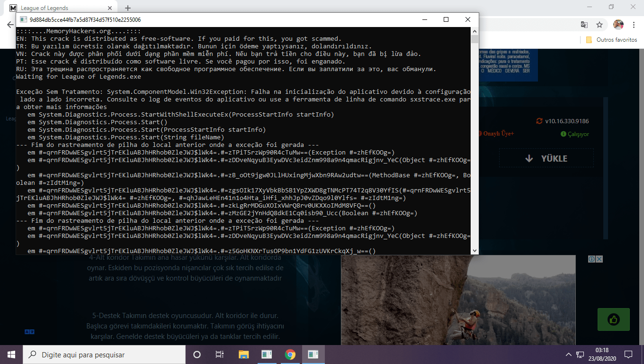Click the taskbar app icon between File Explorer and Chrome
The height and width of the screenshot is (364, 644).
[267, 355]
